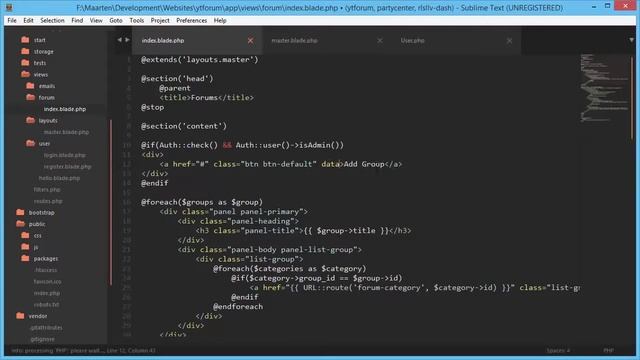Open register.blade.php in sidebar

(67, 167)
